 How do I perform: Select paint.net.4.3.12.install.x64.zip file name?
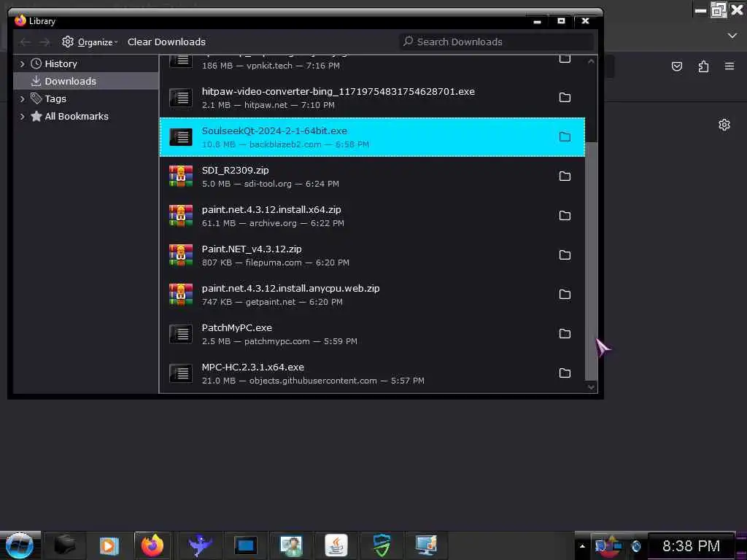[x=271, y=209]
